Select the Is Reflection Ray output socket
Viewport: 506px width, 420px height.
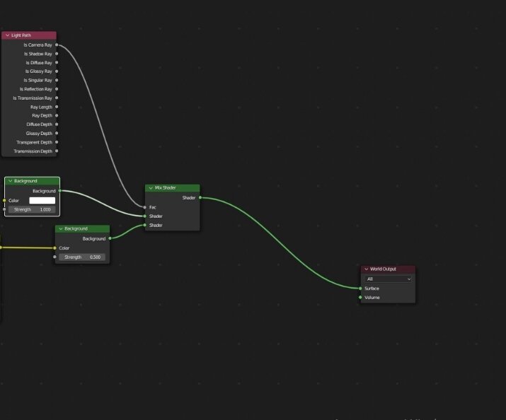[x=57, y=89]
